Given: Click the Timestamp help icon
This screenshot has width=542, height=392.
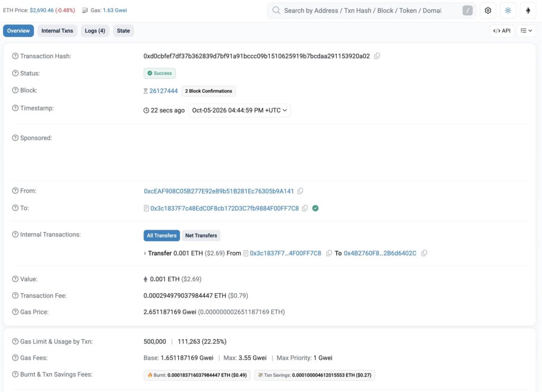Looking at the screenshot, I should coord(15,108).
